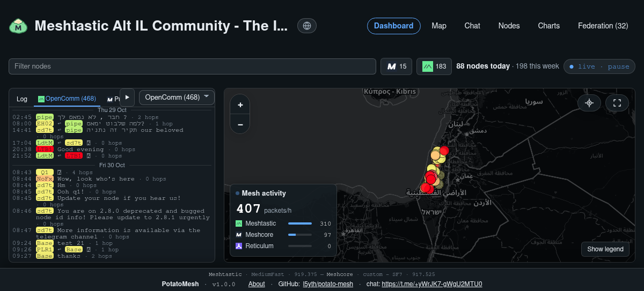
Task: Click the PotatoMesh footer label
Action: [180, 284]
